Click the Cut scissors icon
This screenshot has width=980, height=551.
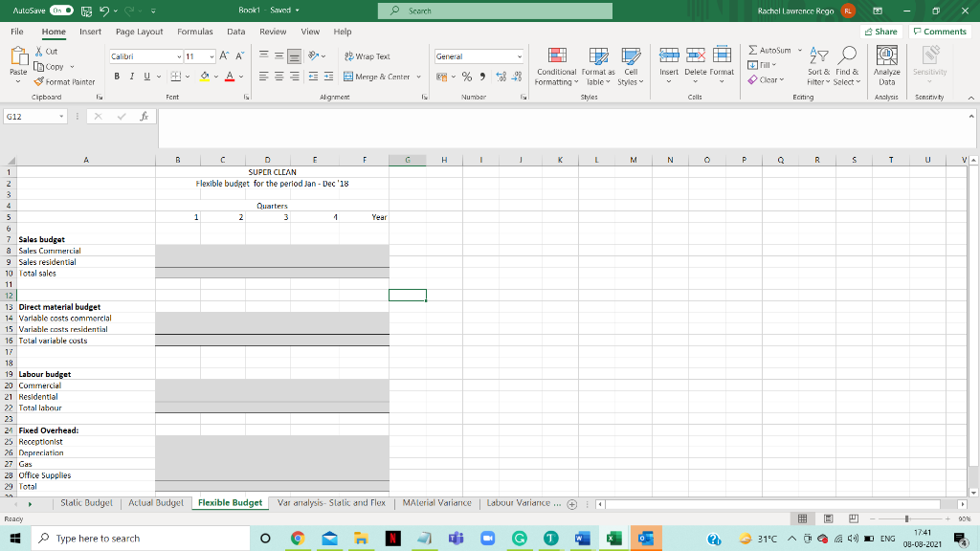(x=38, y=52)
